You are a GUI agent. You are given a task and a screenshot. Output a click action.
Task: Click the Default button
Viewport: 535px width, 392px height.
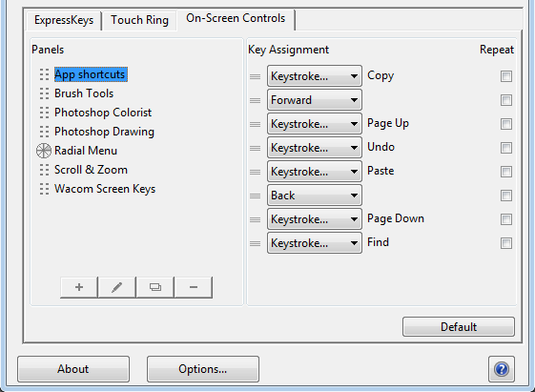pyautogui.click(x=459, y=327)
